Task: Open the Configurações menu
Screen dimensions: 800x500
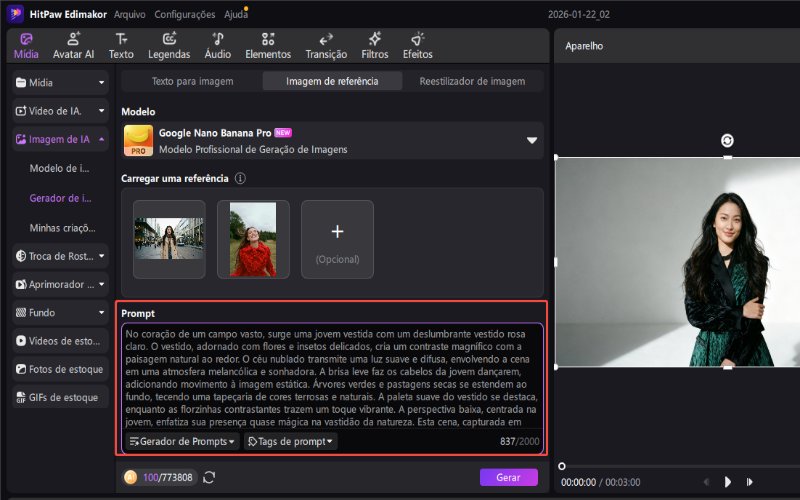Action: (185, 14)
